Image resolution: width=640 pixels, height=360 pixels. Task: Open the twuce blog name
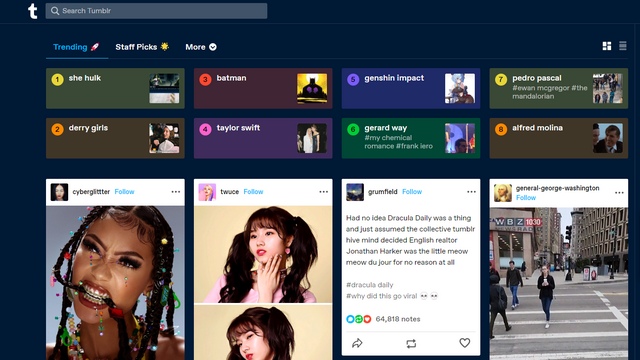[x=229, y=192]
